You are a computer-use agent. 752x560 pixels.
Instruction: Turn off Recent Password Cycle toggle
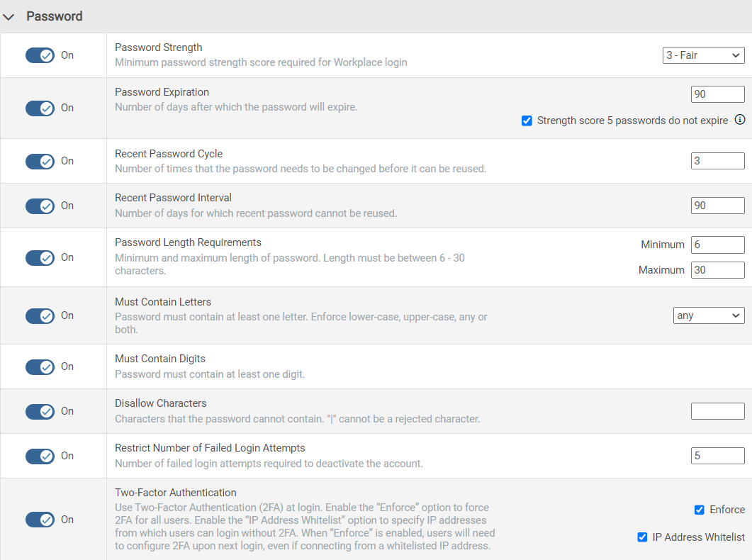click(x=40, y=161)
